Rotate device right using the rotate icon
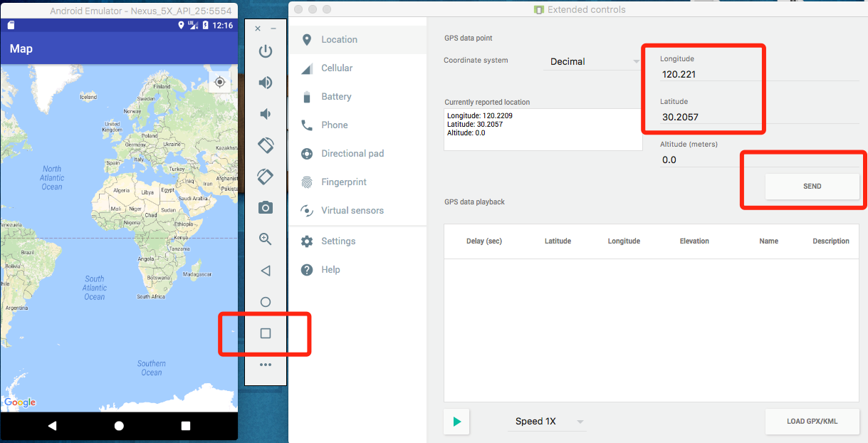The image size is (868, 443). (266, 176)
